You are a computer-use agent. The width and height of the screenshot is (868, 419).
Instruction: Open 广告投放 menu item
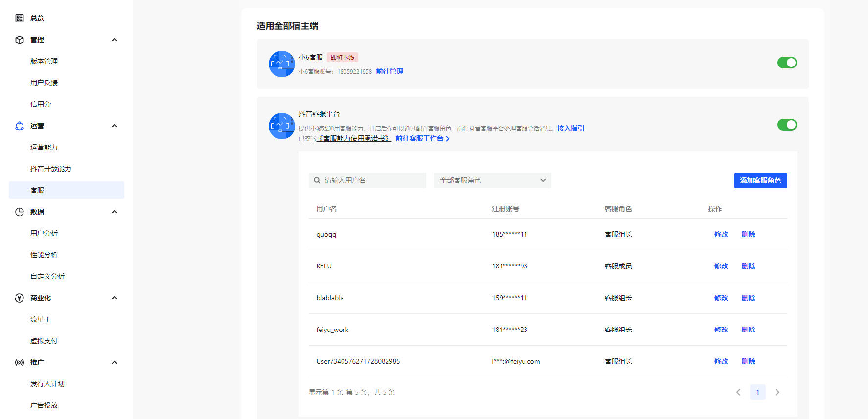(x=44, y=405)
